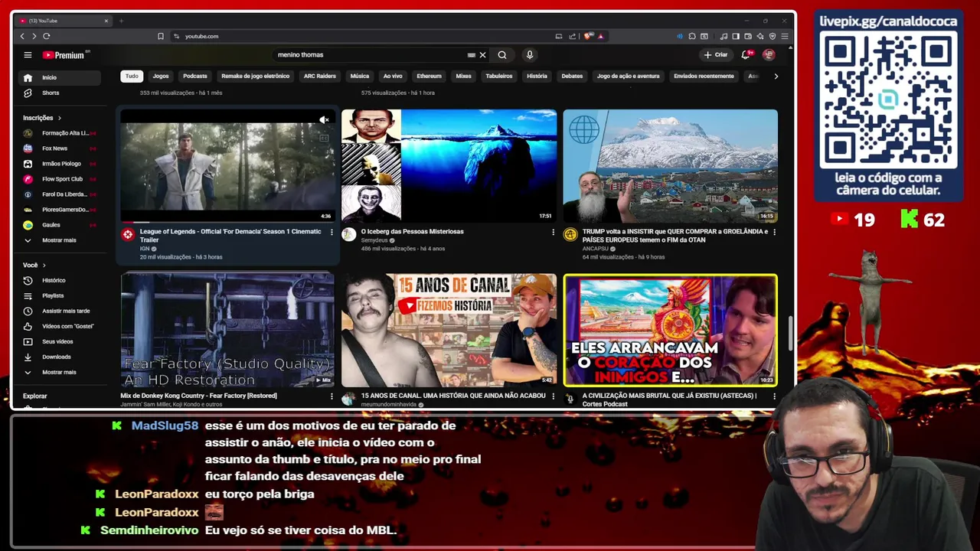Toggle the browser sidebar panel icon
Viewport: 980px width, 551px height.
tap(736, 36)
